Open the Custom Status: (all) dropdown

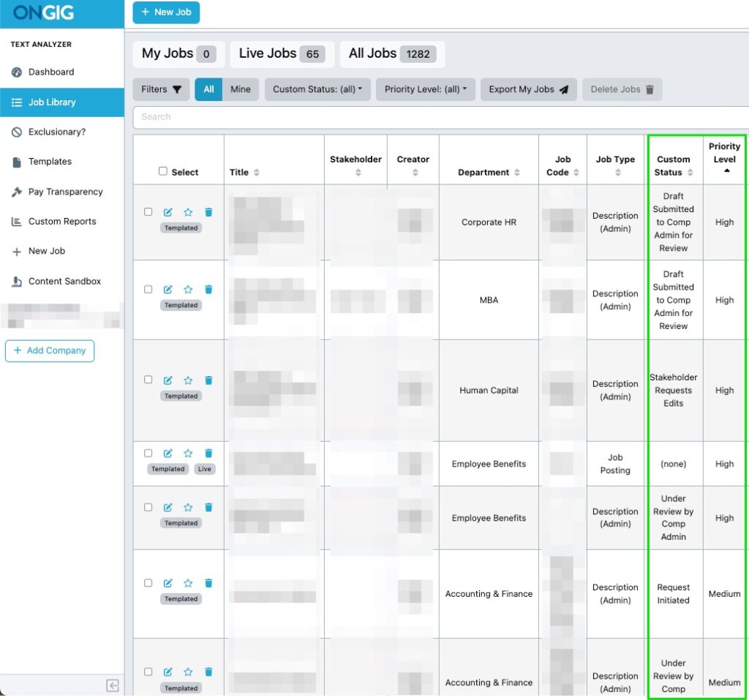pos(317,89)
